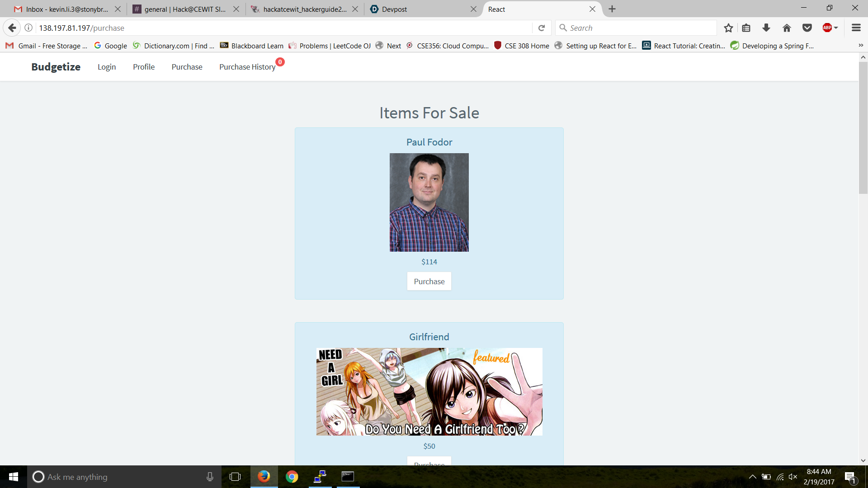Image resolution: width=868 pixels, height=488 pixels.
Task: Click the Pocket save icon
Action: pyautogui.click(x=807, y=28)
